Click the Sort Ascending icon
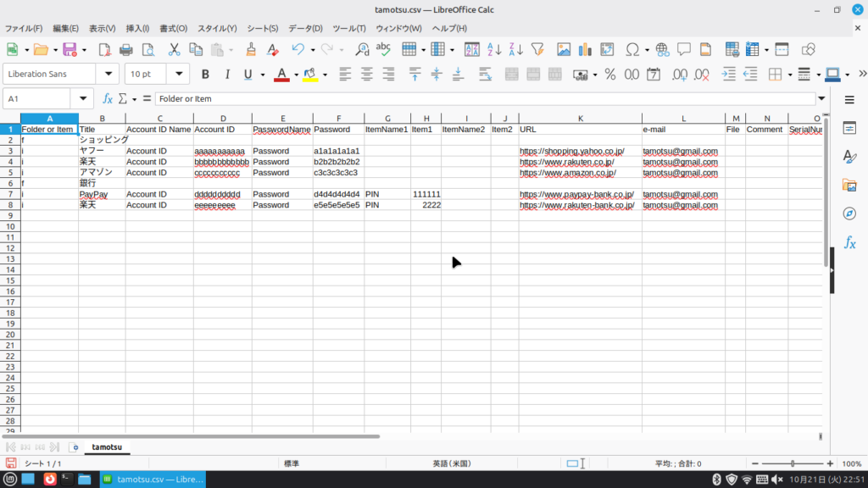The width and height of the screenshot is (868, 488). [x=495, y=49]
